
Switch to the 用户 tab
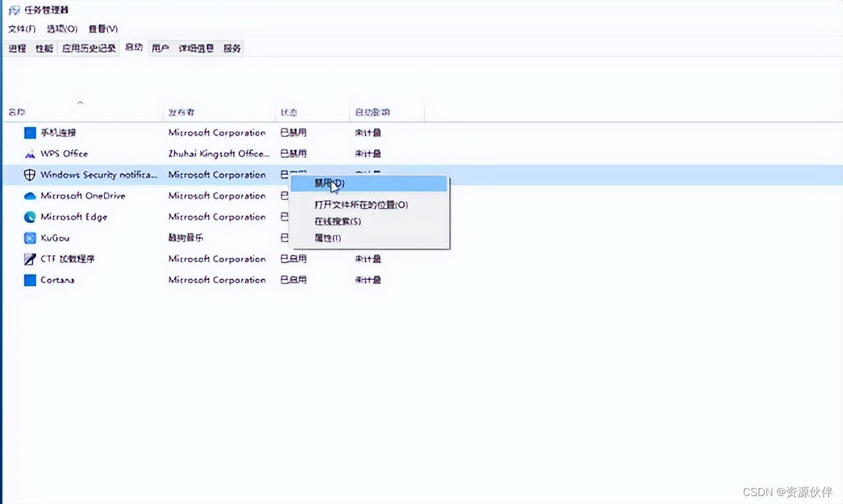click(x=160, y=48)
